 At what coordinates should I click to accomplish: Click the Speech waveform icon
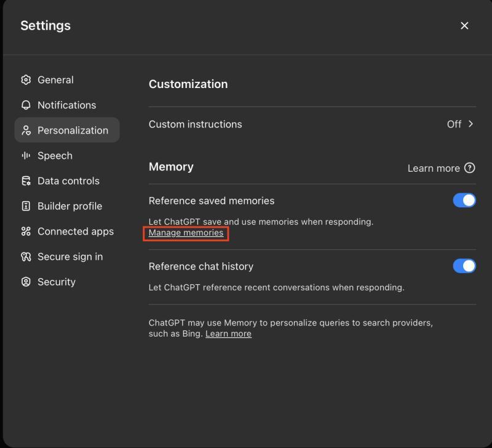(x=26, y=156)
